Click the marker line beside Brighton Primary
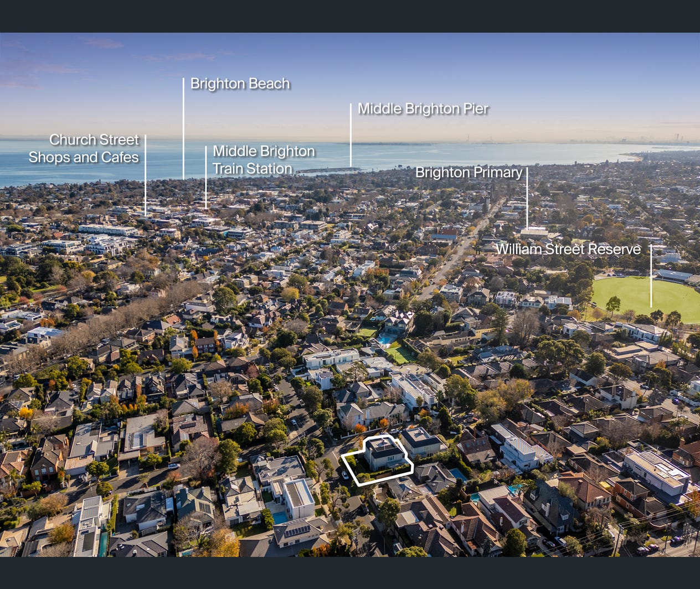 [x=527, y=198]
